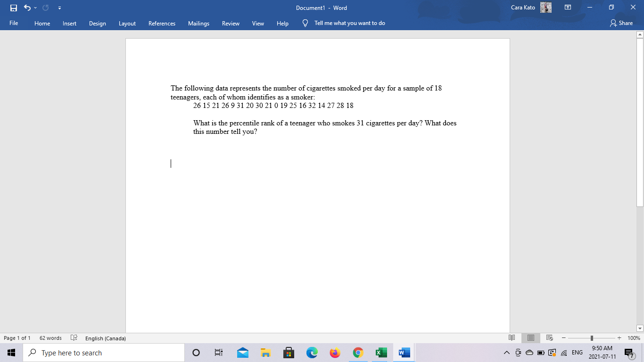644x362 pixels.
Task: Switch to the References ribbon tab
Action: (x=162, y=23)
